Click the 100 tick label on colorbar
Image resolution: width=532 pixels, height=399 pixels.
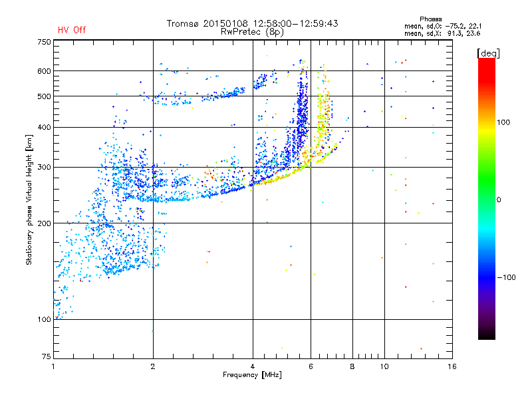(x=504, y=122)
